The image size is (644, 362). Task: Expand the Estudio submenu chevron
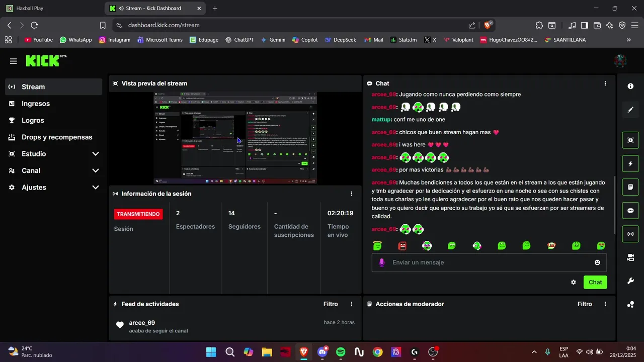tap(96, 154)
